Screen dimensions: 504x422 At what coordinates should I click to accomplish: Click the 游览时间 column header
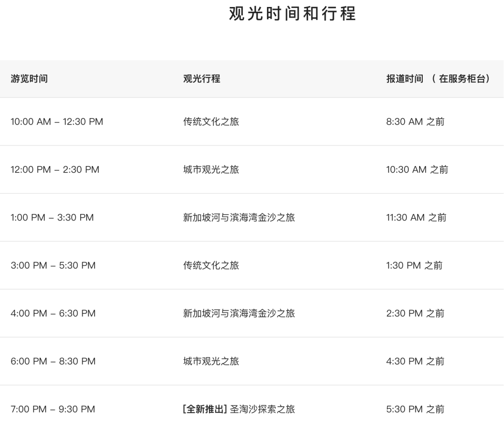(x=29, y=79)
